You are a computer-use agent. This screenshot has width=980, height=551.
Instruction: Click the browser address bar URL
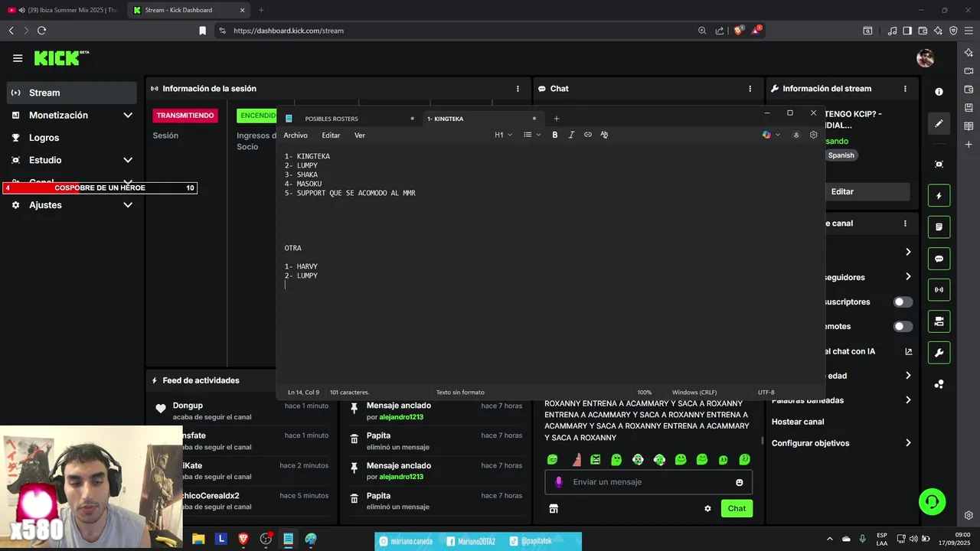(289, 31)
